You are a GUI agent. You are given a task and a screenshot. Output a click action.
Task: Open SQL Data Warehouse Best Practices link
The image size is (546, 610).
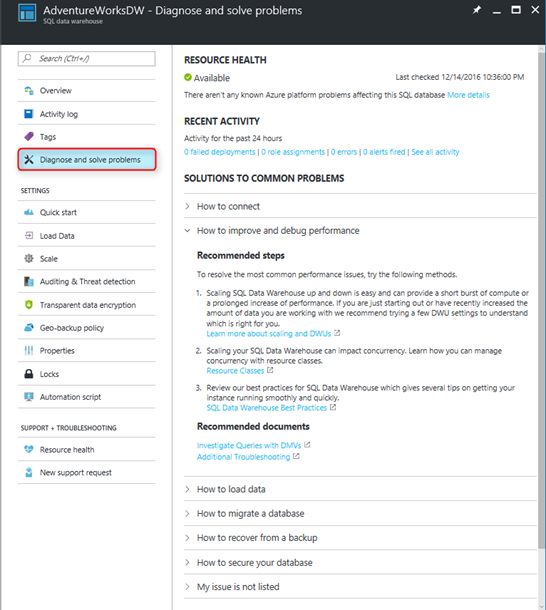(x=267, y=407)
